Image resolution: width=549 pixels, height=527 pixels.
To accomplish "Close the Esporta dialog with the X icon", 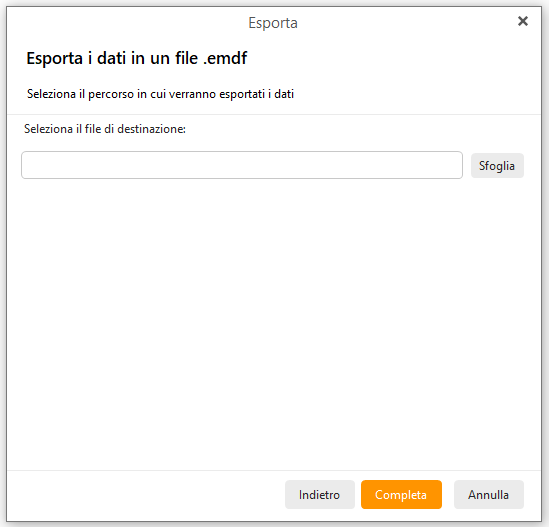I will 522,21.
